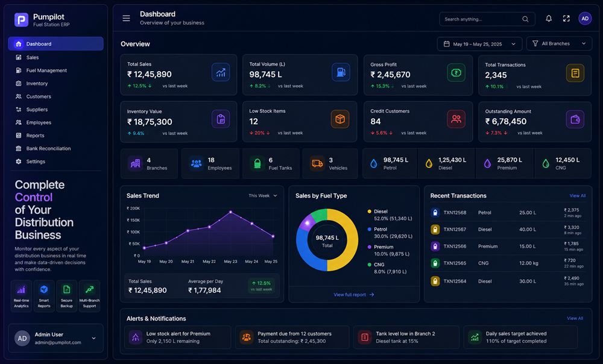
Task: Click the Pumpilot logo icon
Action: pyautogui.click(x=21, y=20)
